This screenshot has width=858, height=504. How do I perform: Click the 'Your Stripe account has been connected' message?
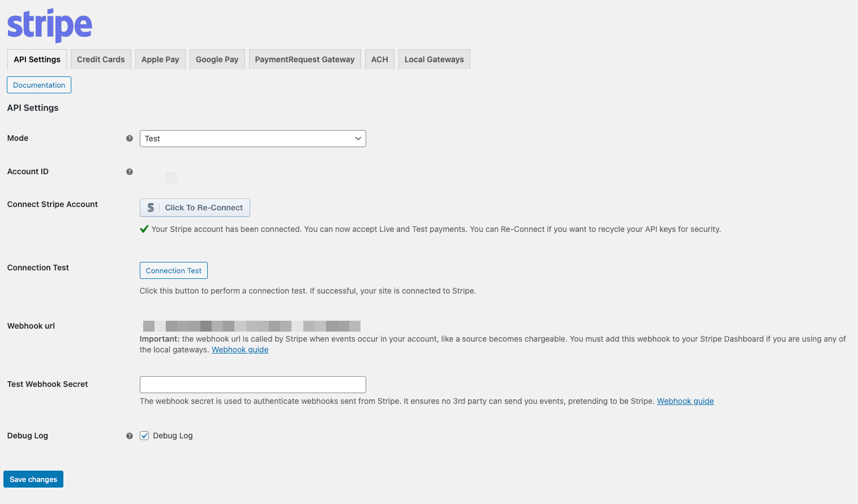pos(436,229)
